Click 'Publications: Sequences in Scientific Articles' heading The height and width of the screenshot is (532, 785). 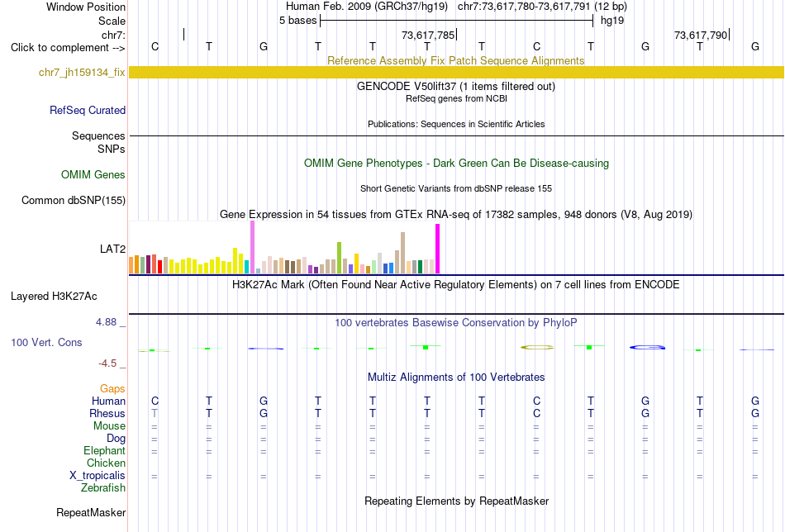pyautogui.click(x=456, y=124)
